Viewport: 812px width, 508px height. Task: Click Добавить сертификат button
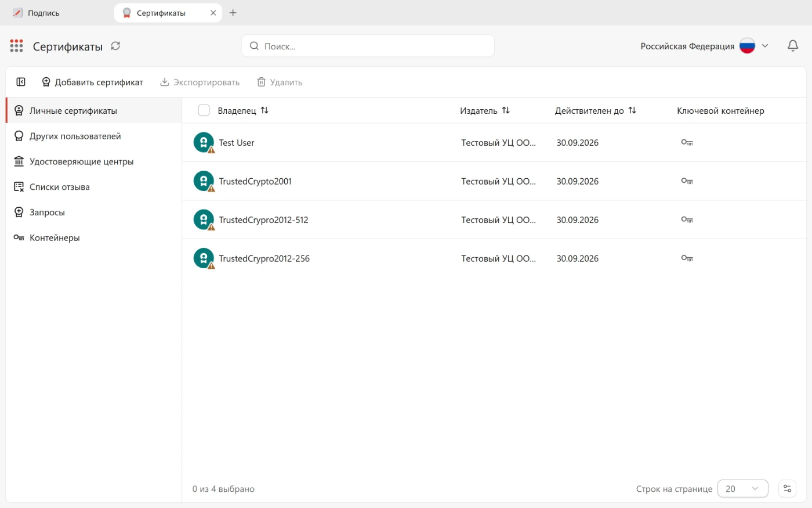[x=92, y=82]
